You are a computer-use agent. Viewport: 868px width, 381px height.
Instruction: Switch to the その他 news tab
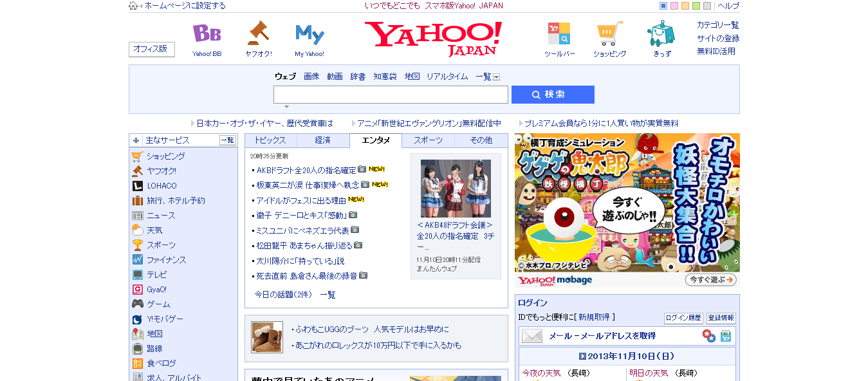pos(481,140)
